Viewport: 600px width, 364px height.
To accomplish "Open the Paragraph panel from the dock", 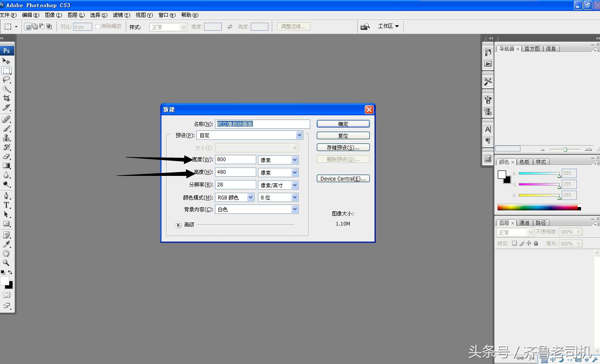I will click(x=488, y=141).
